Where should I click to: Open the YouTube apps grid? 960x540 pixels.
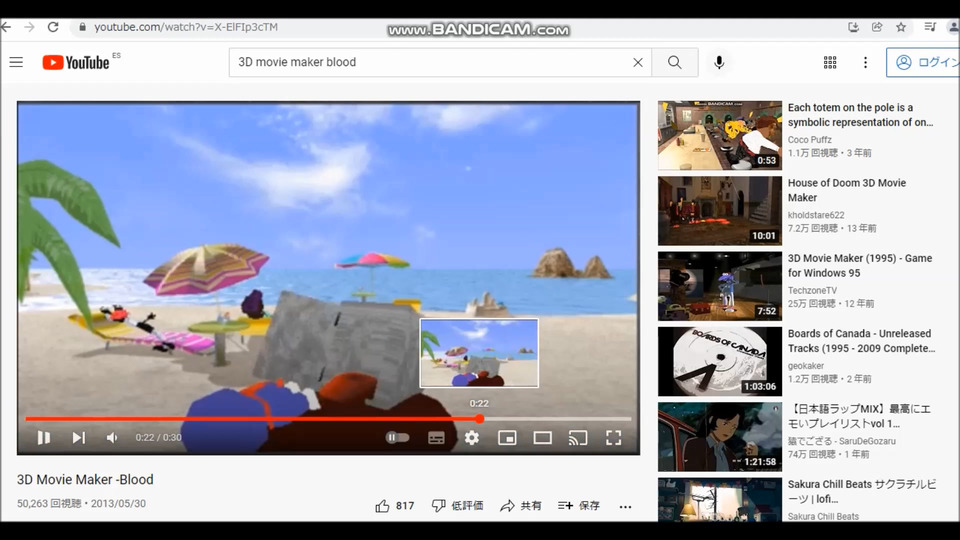coord(830,62)
